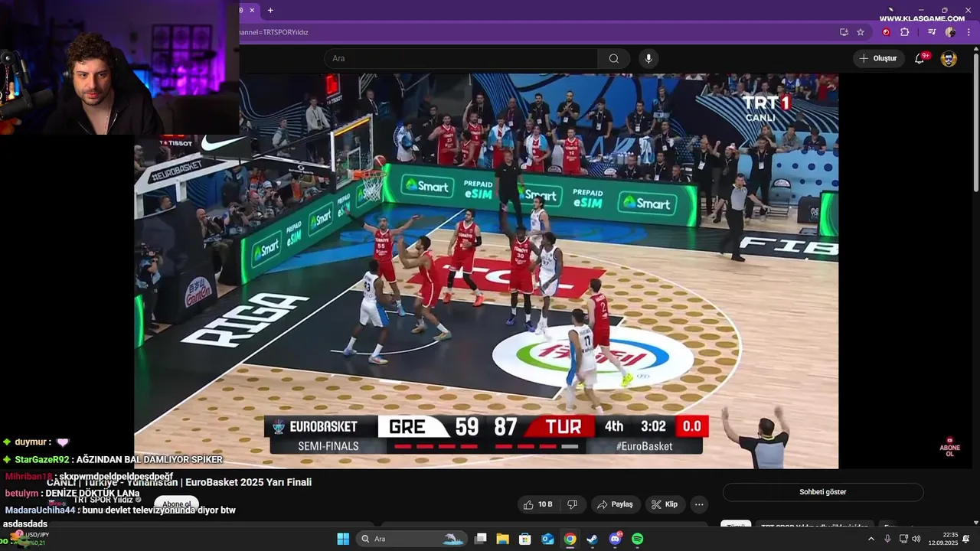Open the red browser extension icon
This screenshot has height=551, width=980.
[887, 32]
